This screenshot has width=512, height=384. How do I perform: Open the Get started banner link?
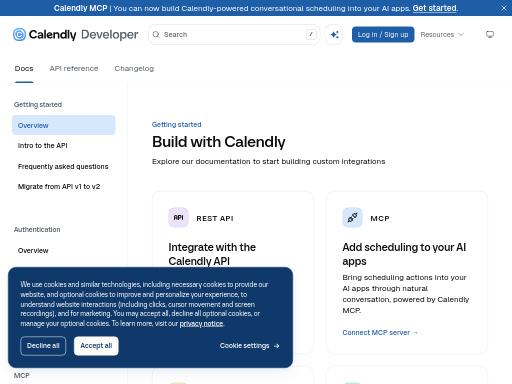tap(434, 8)
